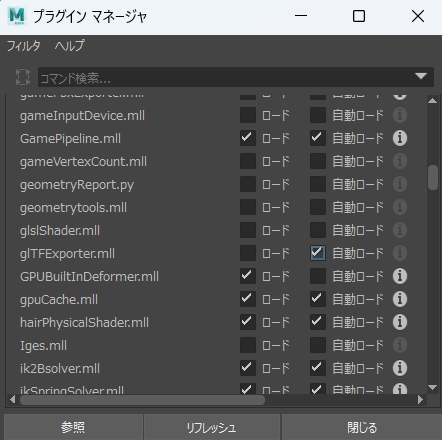Select the geometrytools.mll name
This screenshot has height=440, width=442.
[73, 208]
